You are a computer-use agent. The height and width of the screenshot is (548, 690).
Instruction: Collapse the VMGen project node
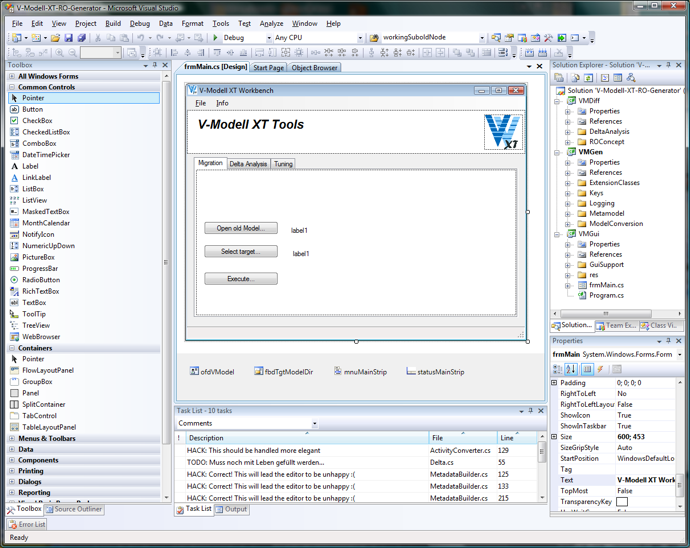[x=557, y=152]
